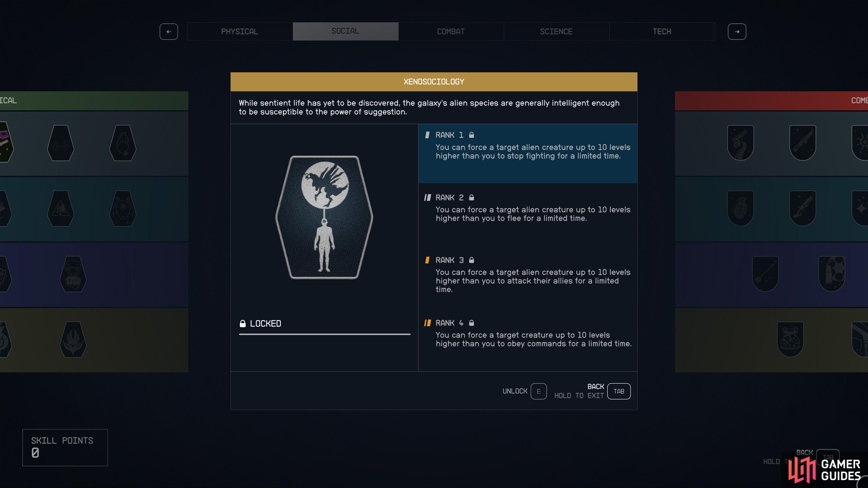Viewport: 868px width, 488px height.
Task: Select the Weight Lifting dumbbell skill badge
Action: (61, 143)
